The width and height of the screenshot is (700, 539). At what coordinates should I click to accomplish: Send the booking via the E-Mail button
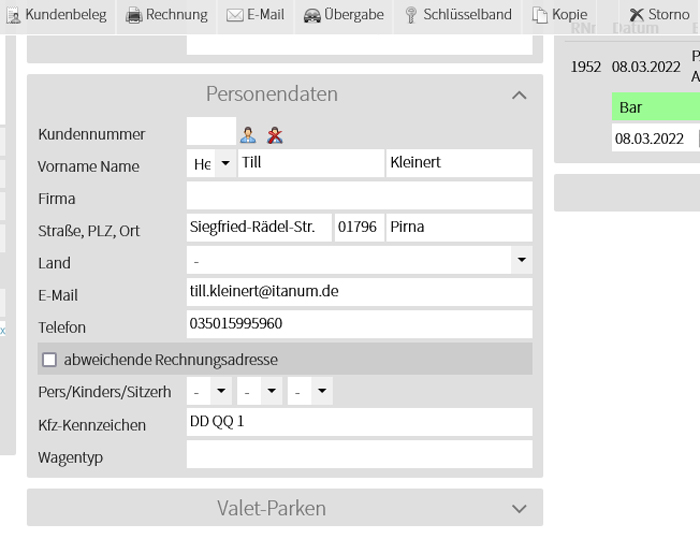[255, 15]
